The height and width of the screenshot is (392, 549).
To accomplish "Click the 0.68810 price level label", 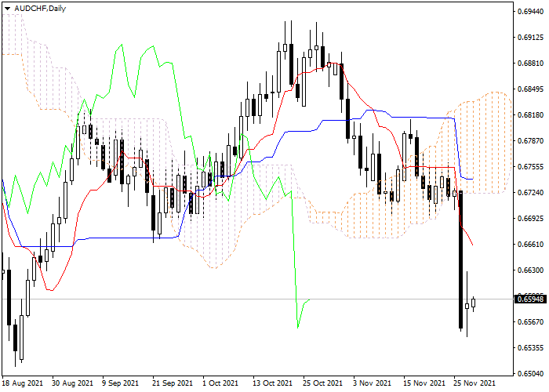I will 530,64.
